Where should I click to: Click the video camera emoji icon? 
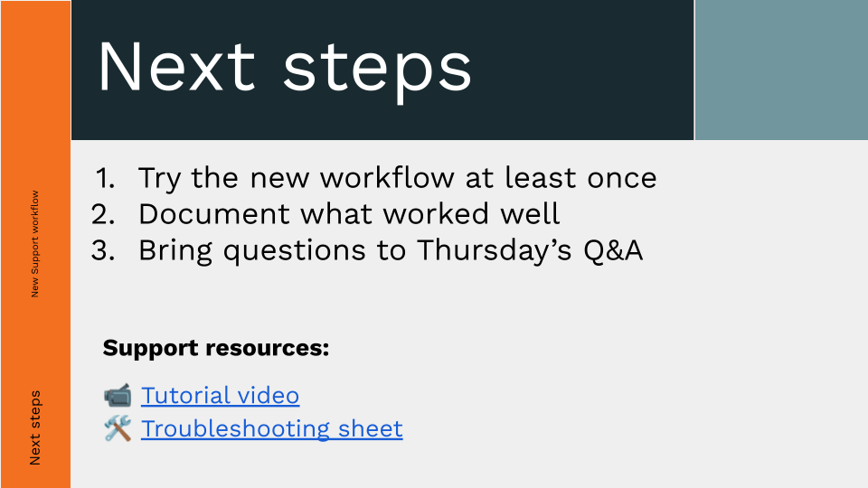coord(118,396)
